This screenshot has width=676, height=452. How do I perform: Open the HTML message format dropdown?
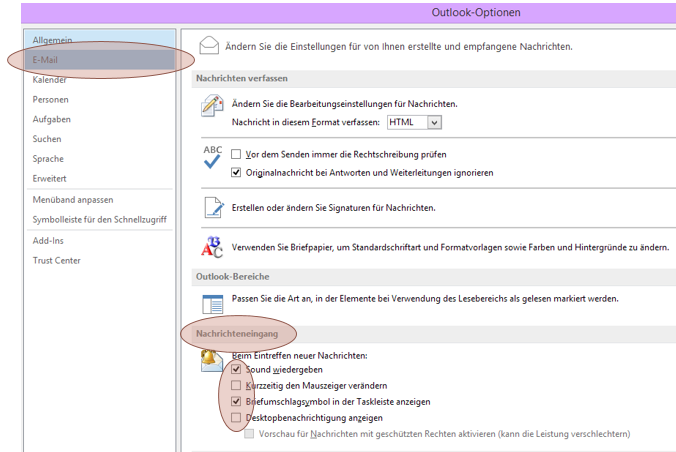434,122
